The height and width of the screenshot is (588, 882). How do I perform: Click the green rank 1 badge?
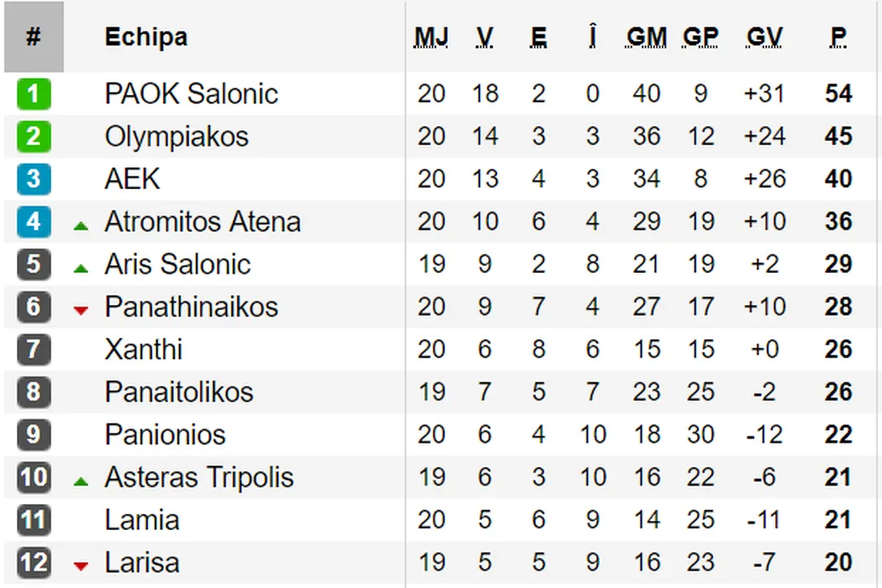point(34,93)
